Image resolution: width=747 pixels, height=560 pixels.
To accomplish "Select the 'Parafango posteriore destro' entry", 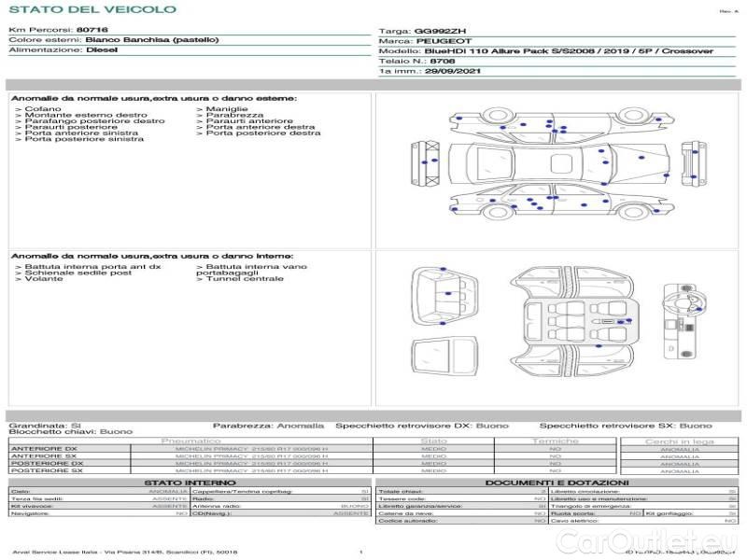I will [x=95, y=121].
